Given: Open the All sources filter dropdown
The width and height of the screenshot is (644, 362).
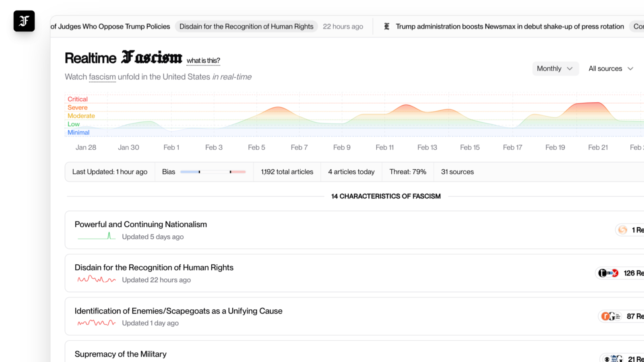Looking at the screenshot, I should tap(611, 69).
